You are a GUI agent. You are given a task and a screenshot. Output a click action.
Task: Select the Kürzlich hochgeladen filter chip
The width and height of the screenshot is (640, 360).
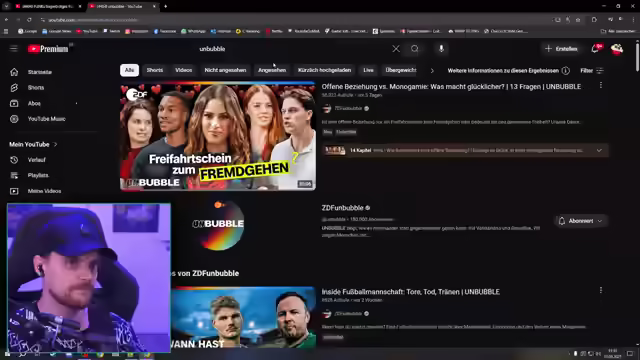(x=324, y=70)
